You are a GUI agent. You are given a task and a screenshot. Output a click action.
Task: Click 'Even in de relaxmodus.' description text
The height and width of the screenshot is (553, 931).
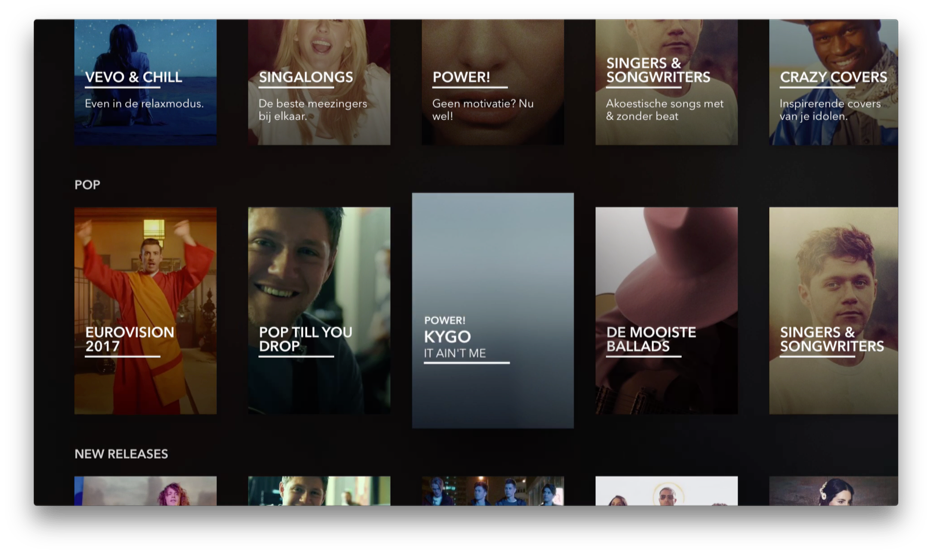coord(144,103)
